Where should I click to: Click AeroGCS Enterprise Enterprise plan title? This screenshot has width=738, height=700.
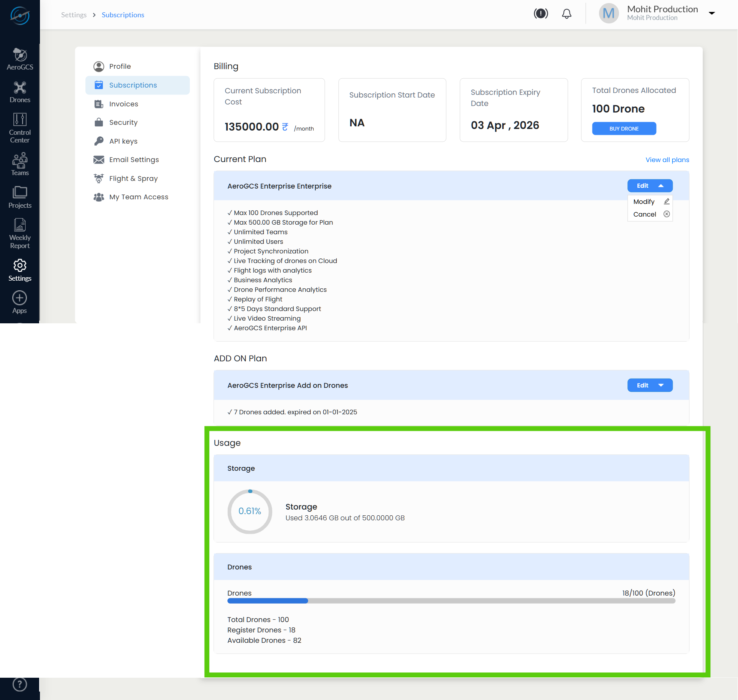coord(279,186)
